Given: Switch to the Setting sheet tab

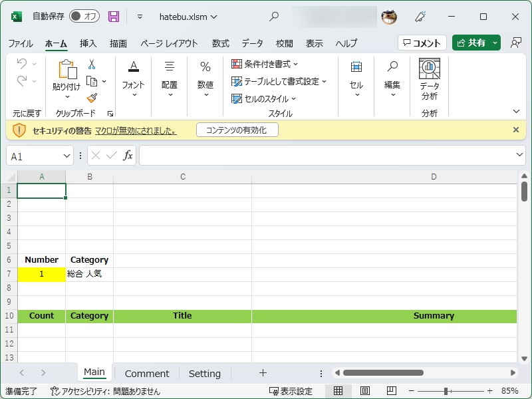Looking at the screenshot, I should [204, 373].
